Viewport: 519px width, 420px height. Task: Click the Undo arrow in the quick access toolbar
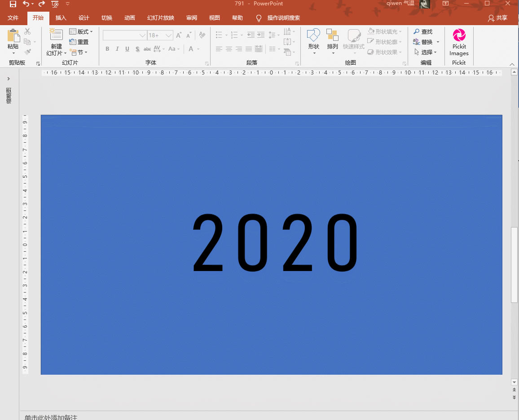[26, 4]
